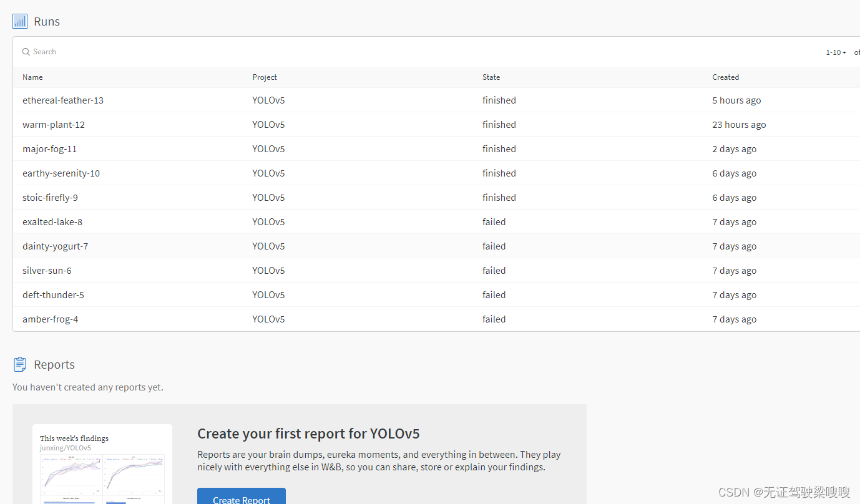Sort by the Created column header

point(726,77)
